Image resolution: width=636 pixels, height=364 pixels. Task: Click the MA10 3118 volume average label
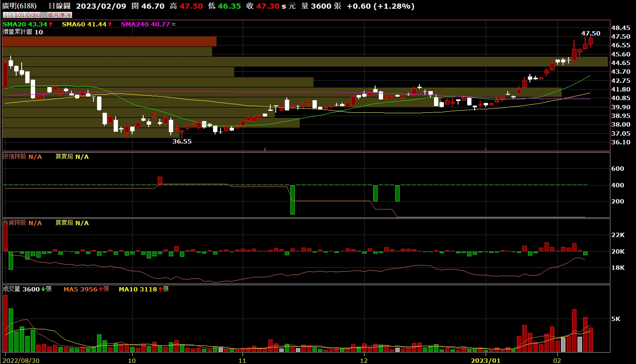138,289
